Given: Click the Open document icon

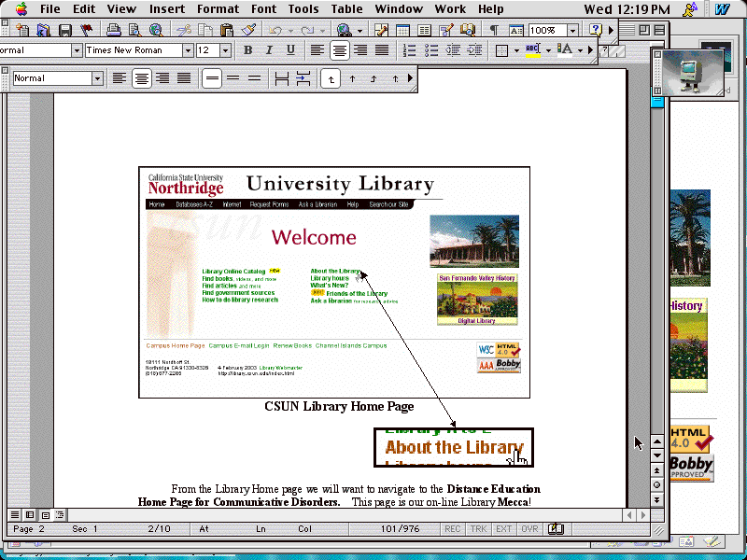Looking at the screenshot, I should pos(43,30).
